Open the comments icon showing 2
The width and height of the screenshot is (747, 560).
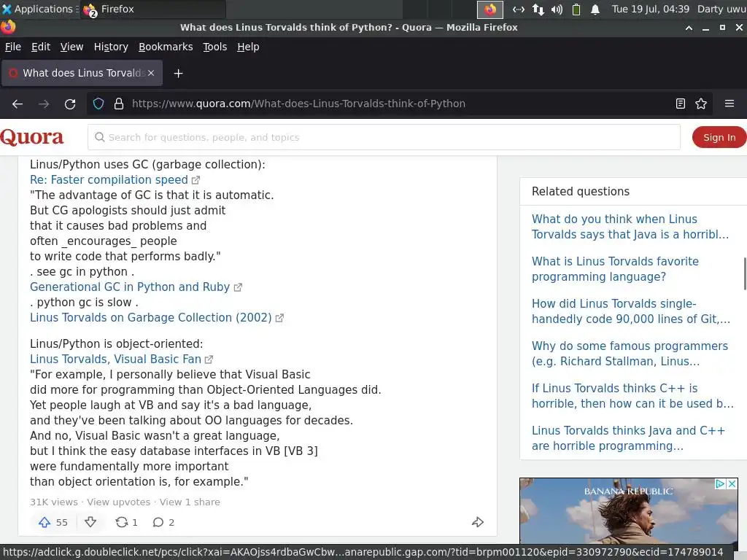click(163, 522)
